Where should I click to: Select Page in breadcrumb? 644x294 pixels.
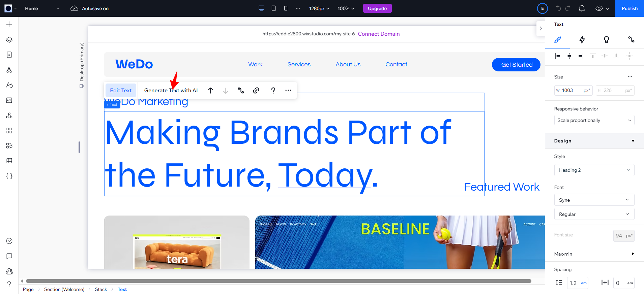tap(28, 289)
